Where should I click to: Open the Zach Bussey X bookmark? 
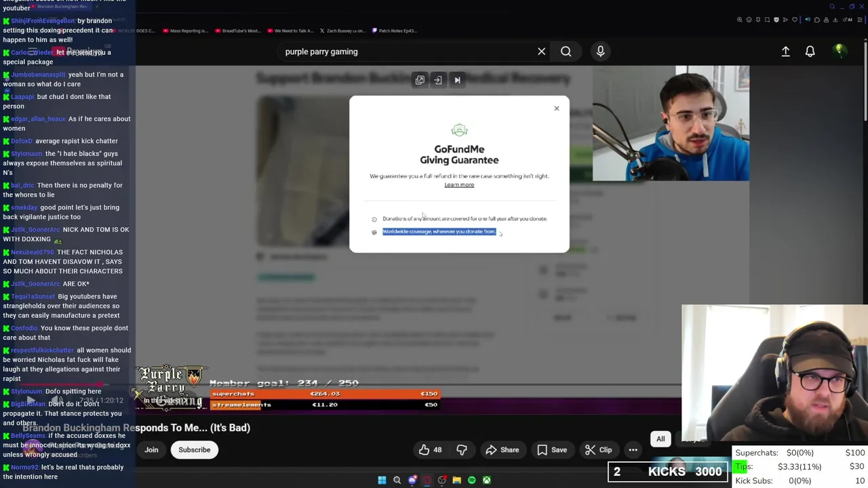click(342, 30)
